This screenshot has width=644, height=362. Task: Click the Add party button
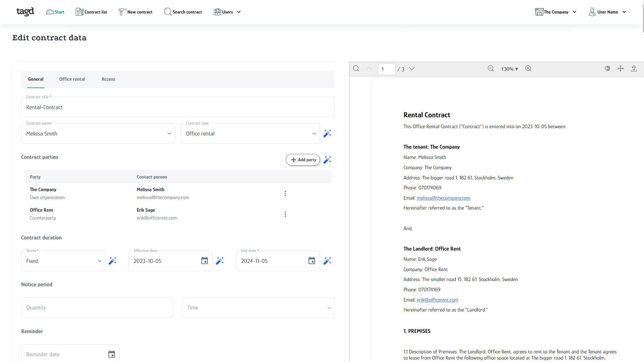[303, 160]
